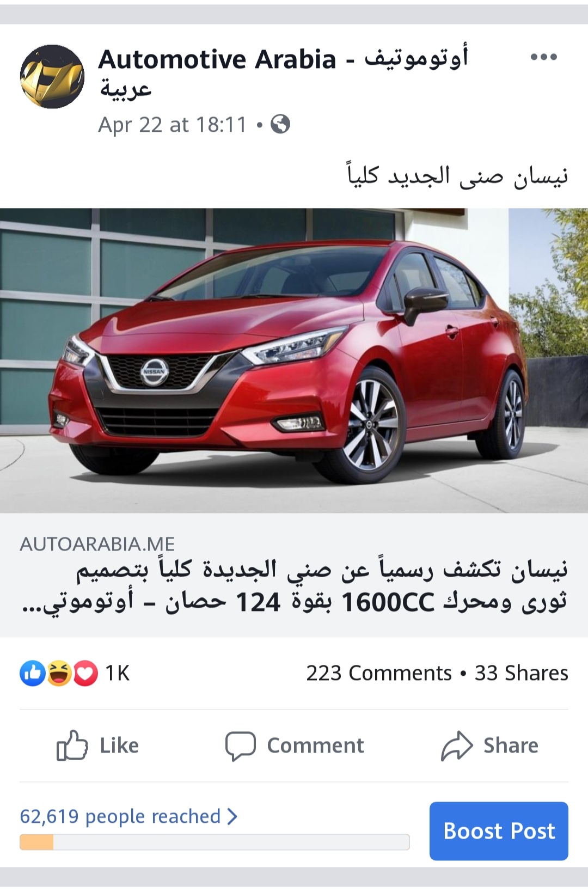Click the Apr 22 at 18:11 timestamp
Screen dimensions: 588x892
[x=173, y=125]
